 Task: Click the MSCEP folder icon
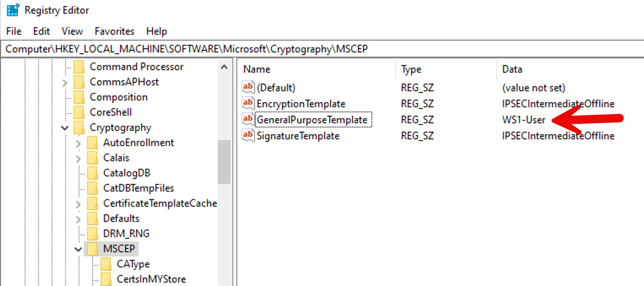93,249
